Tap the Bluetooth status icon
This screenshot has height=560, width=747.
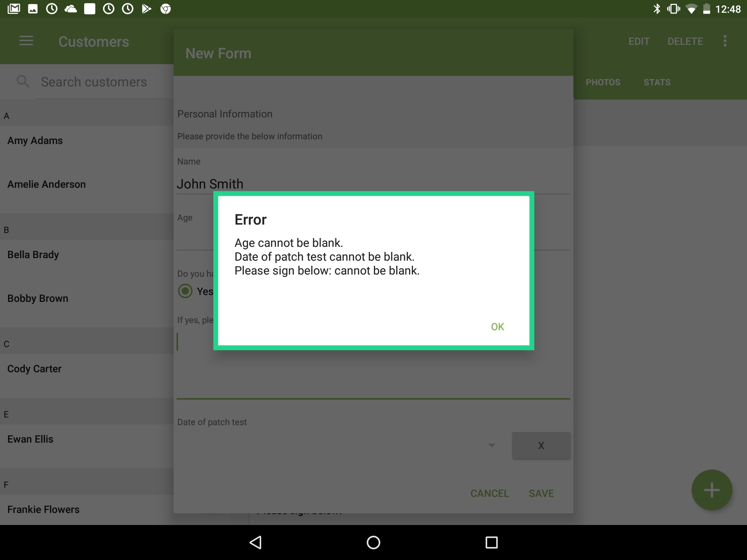tap(658, 9)
